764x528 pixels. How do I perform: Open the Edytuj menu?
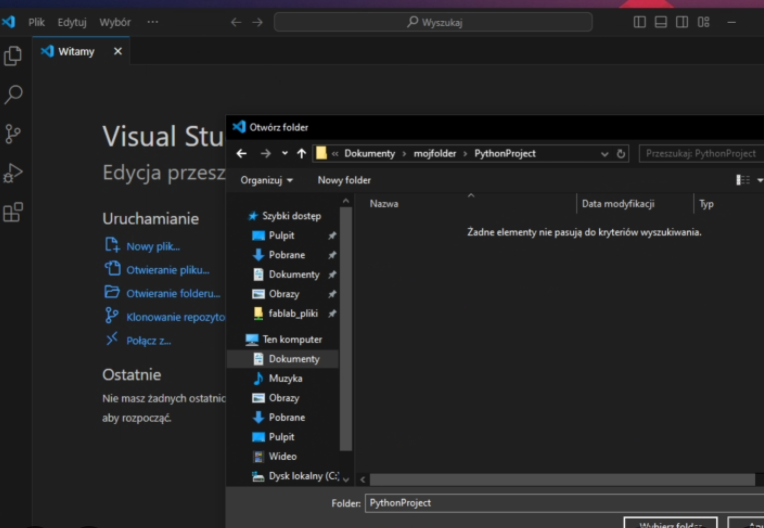[x=72, y=22]
